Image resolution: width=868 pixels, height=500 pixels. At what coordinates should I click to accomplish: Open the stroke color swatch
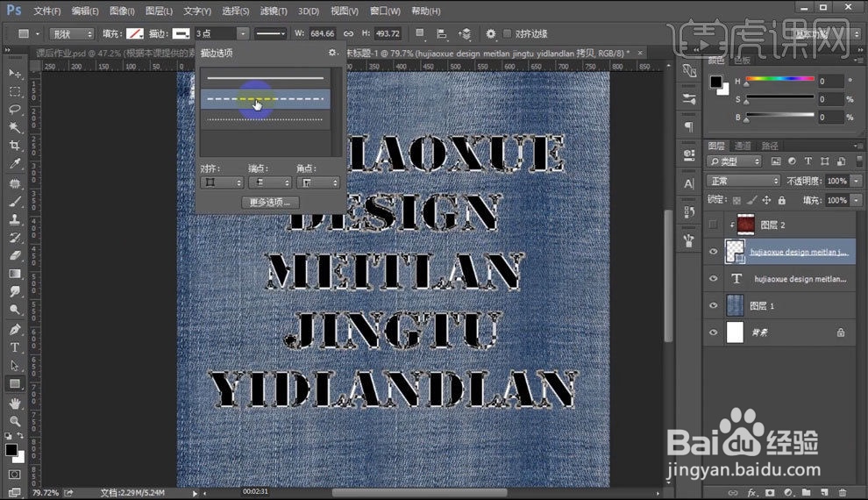181,34
